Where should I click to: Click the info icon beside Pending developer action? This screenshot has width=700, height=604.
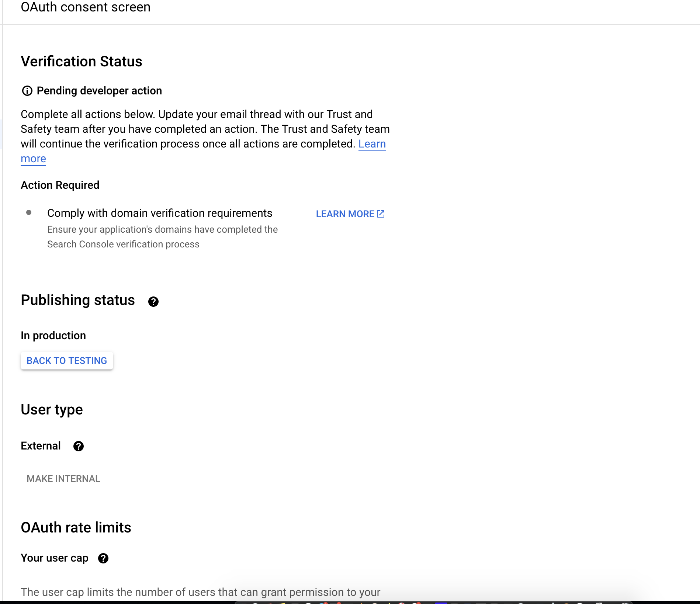point(27,91)
